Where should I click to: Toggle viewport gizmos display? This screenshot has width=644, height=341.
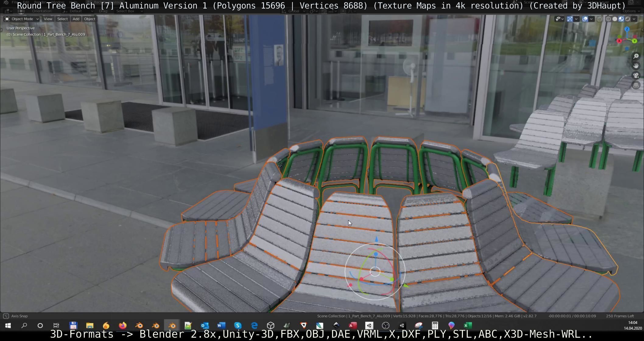[570, 19]
